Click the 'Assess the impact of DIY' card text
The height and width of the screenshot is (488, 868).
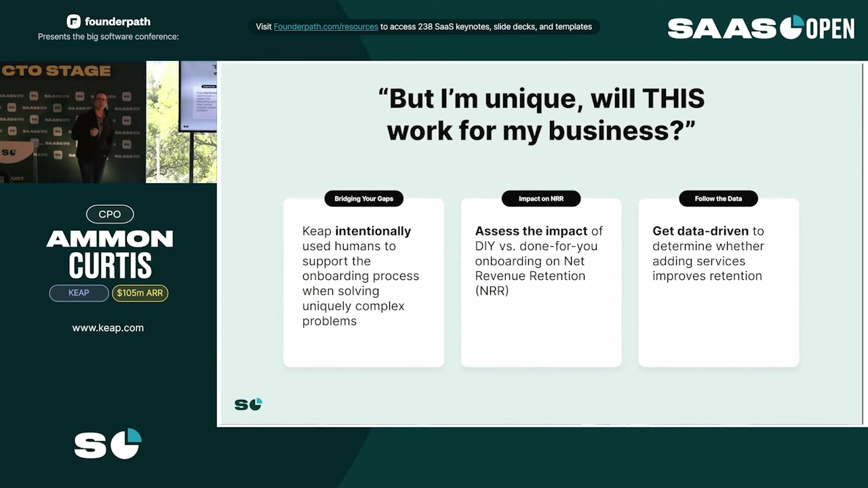click(x=539, y=261)
